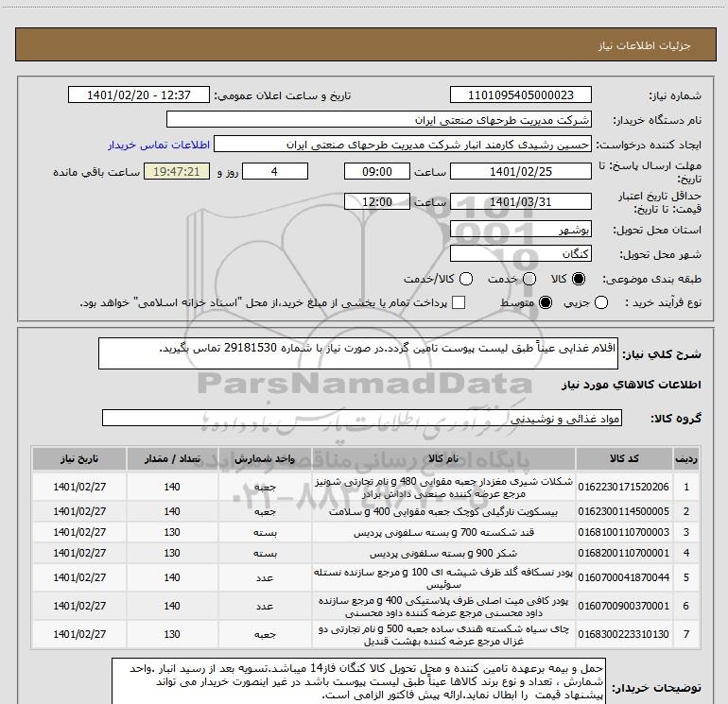The height and width of the screenshot is (704, 728).
Task: Click quantity 130 in row 3
Action: click(x=172, y=532)
